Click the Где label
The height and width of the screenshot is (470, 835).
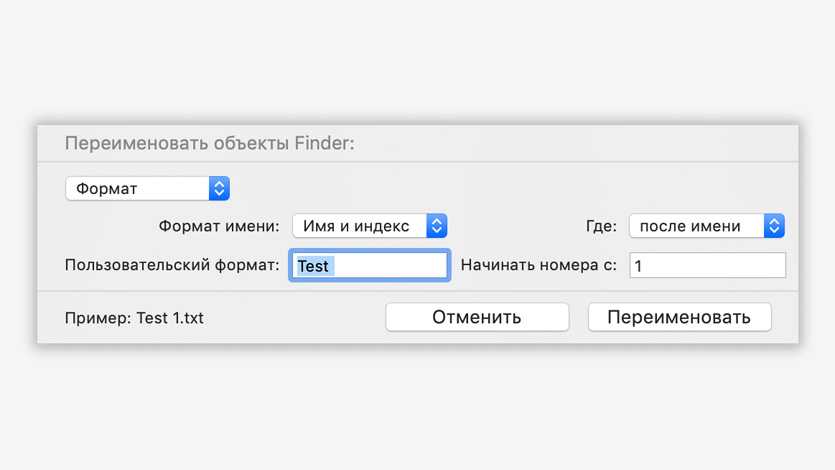[x=601, y=226]
